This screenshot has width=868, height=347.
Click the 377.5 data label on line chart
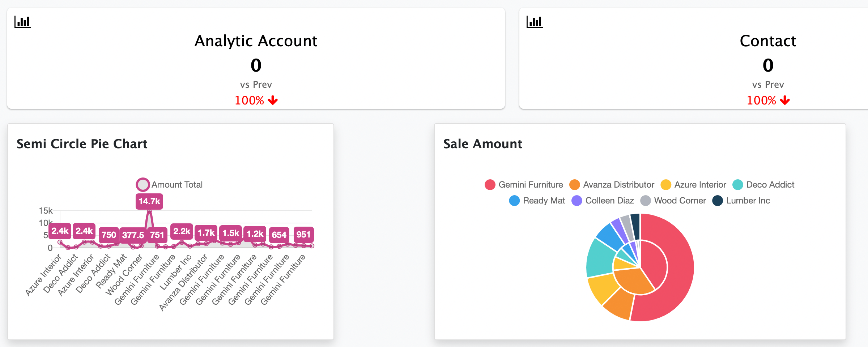(x=133, y=235)
